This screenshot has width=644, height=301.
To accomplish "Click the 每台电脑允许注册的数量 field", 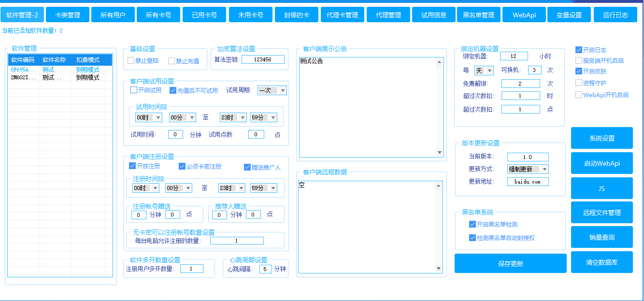I will pos(237,241).
